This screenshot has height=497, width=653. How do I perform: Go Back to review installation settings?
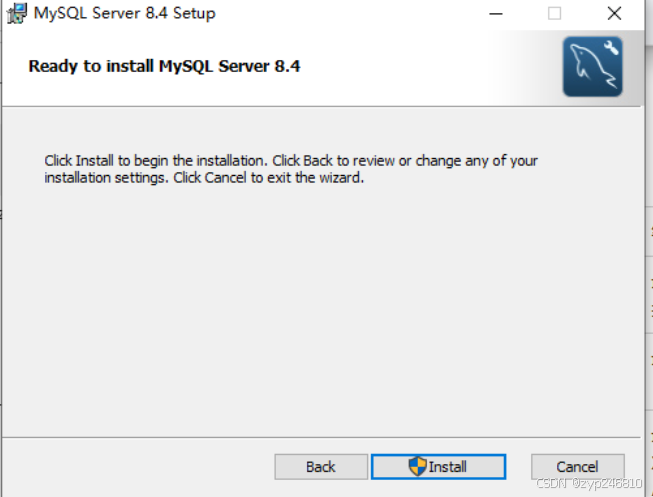click(x=321, y=467)
